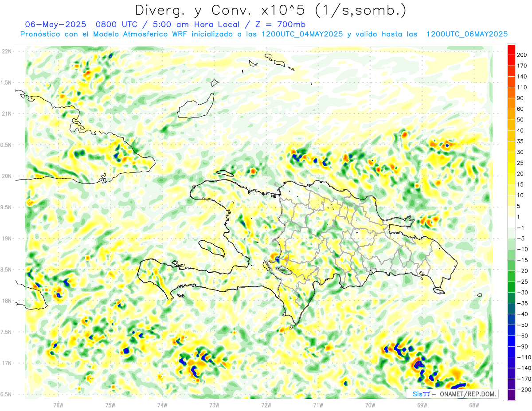Click the '1.5N' latitude label

[6, 82]
